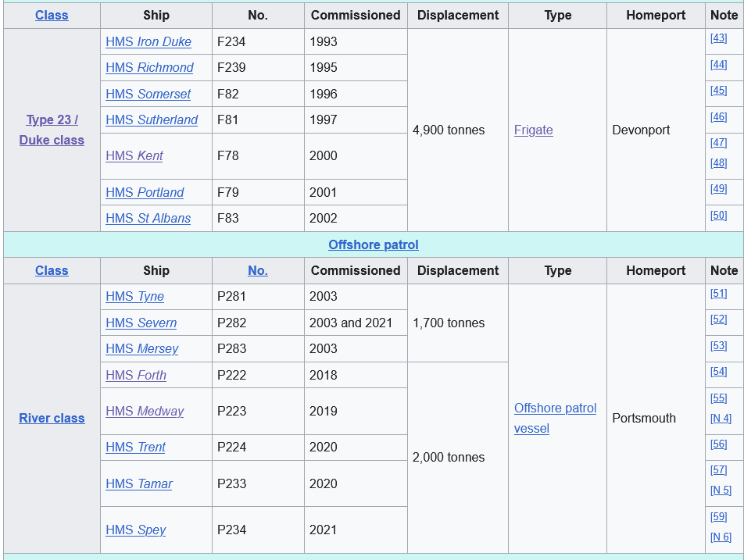Click the 1993 commissioned cell
This screenshot has height=560, width=744.
356,41
